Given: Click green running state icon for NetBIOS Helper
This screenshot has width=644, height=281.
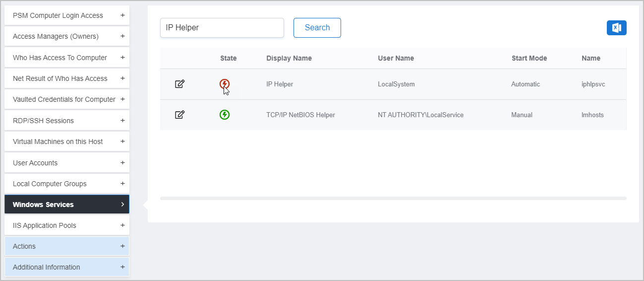Looking at the screenshot, I should point(225,115).
